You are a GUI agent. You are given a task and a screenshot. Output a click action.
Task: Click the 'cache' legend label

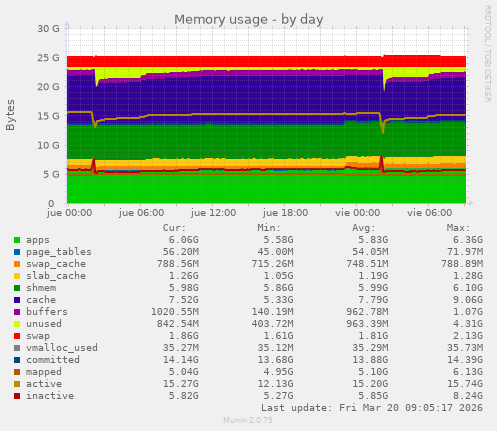point(41,300)
